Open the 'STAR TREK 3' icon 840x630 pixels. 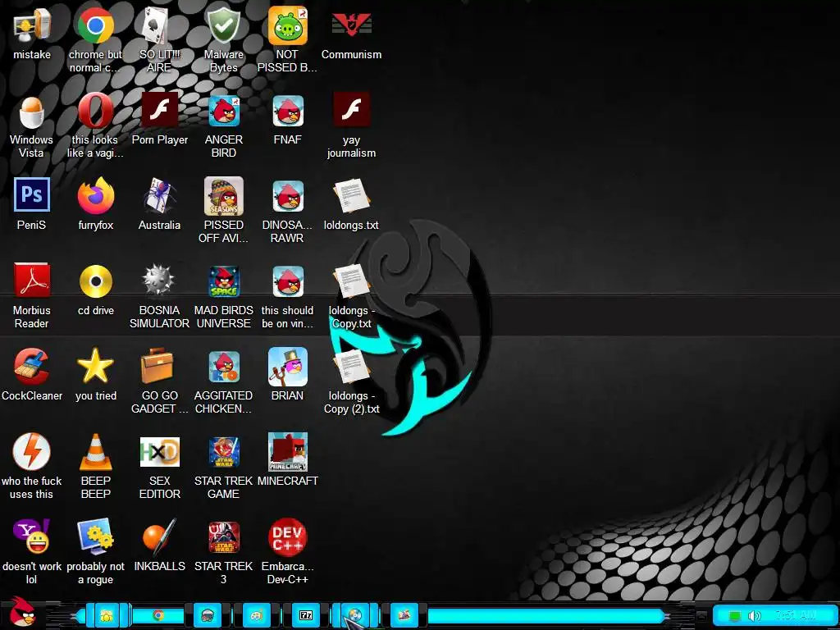tap(223, 537)
